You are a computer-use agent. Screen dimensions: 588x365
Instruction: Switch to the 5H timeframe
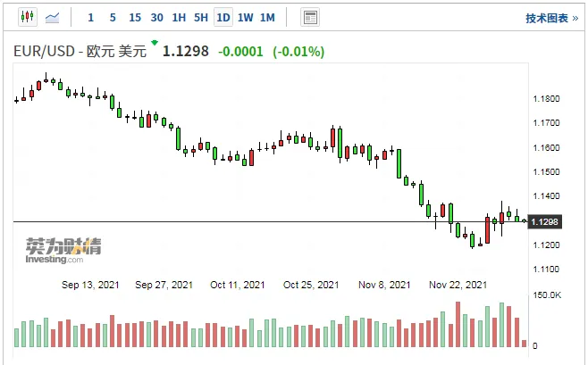[x=201, y=17]
